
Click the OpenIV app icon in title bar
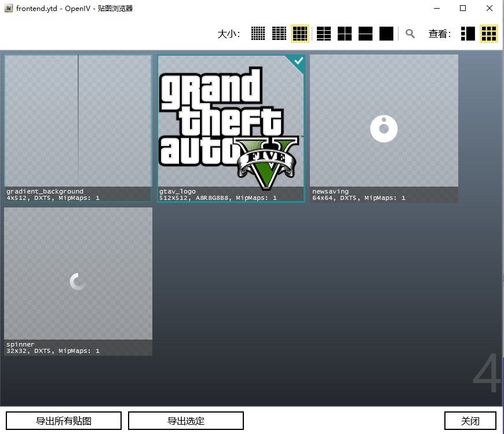coord(9,8)
